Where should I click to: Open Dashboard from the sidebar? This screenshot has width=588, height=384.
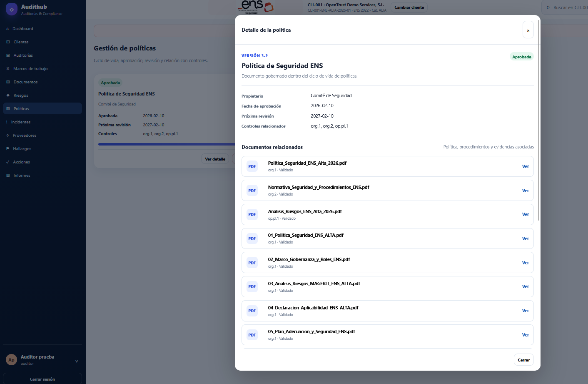(x=42, y=29)
